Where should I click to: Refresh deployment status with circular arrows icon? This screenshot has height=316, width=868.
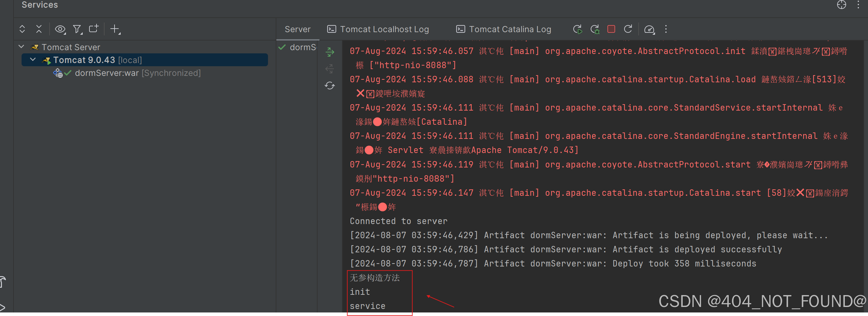pyautogui.click(x=329, y=86)
